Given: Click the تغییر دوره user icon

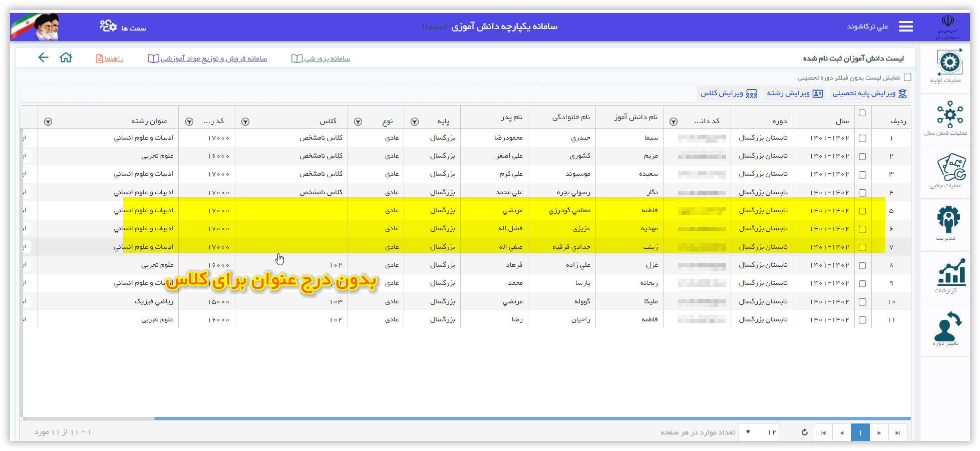Looking at the screenshot, I should coord(946,326).
